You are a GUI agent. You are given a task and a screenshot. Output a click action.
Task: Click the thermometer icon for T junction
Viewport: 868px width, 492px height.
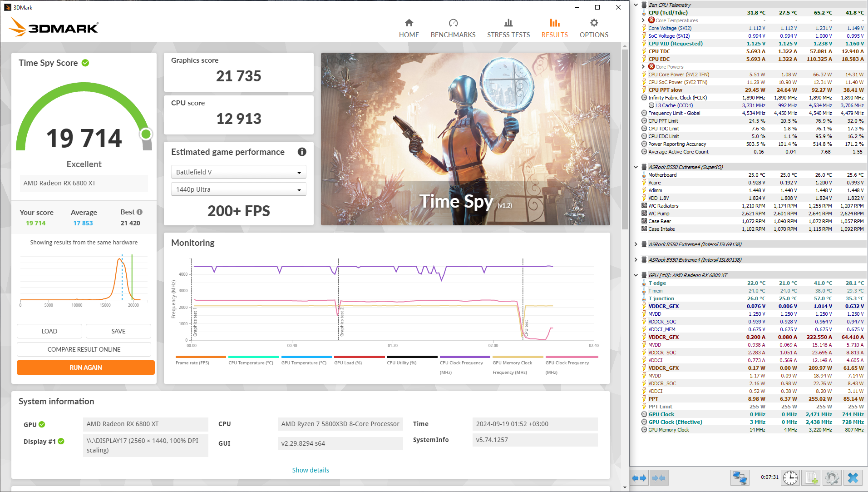[x=644, y=298]
